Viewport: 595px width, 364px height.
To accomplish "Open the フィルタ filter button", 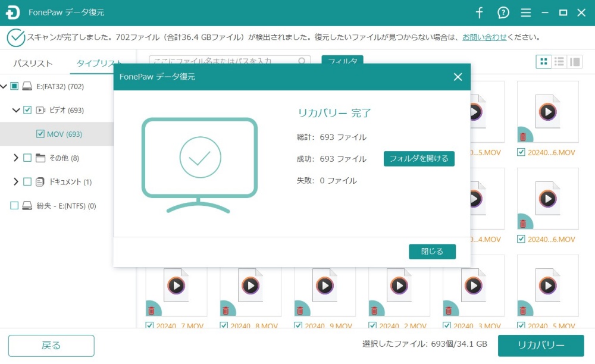I will pos(342,60).
